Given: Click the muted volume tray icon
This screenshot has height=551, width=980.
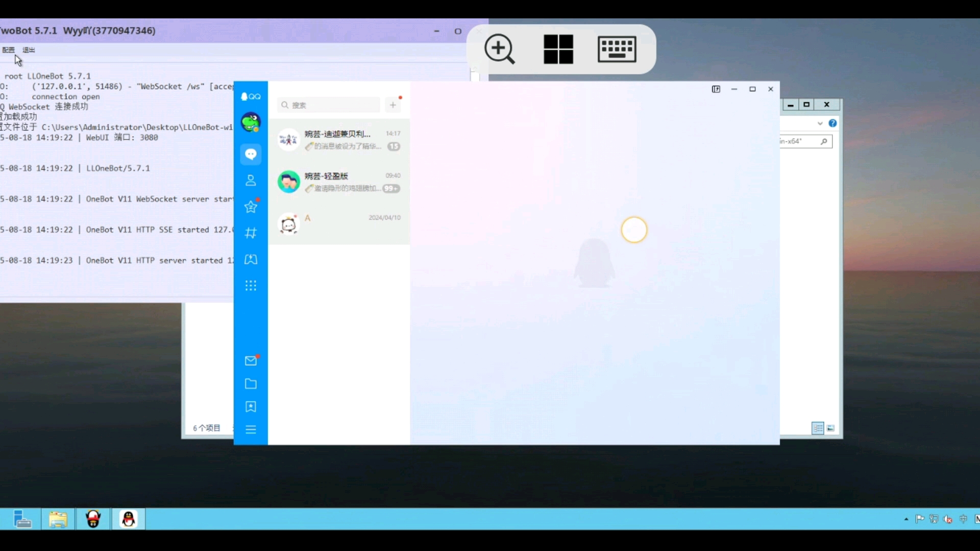Looking at the screenshot, I should pyautogui.click(x=948, y=519).
